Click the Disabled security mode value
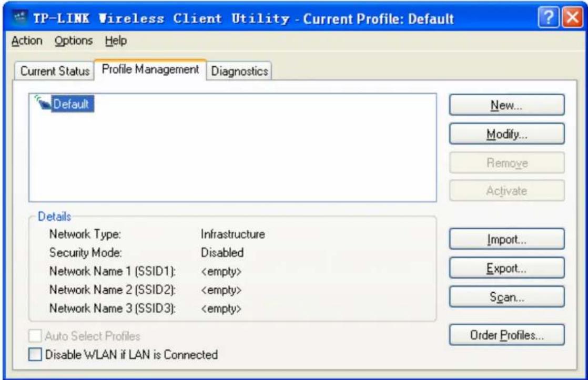This screenshot has height=380, width=588. (222, 253)
